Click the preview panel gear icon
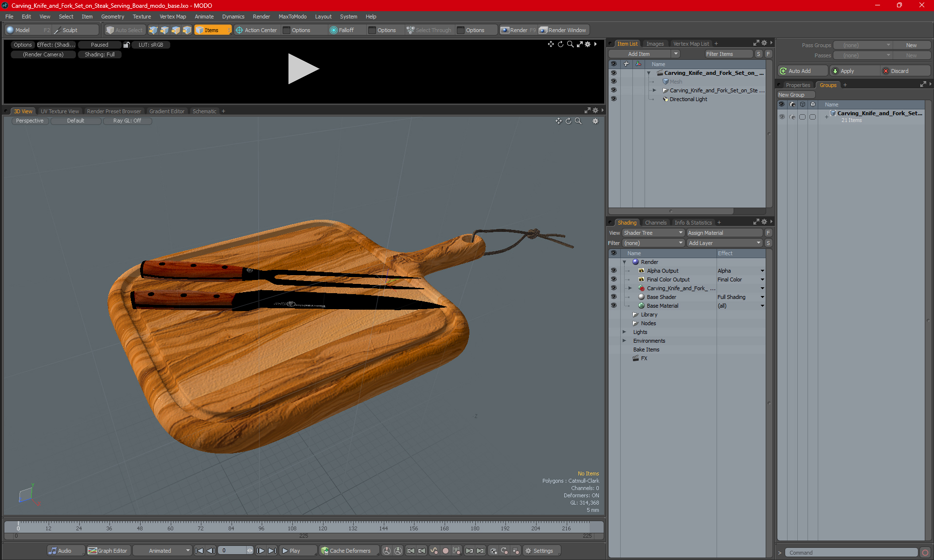Viewport: 934px width, 560px height. point(588,44)
